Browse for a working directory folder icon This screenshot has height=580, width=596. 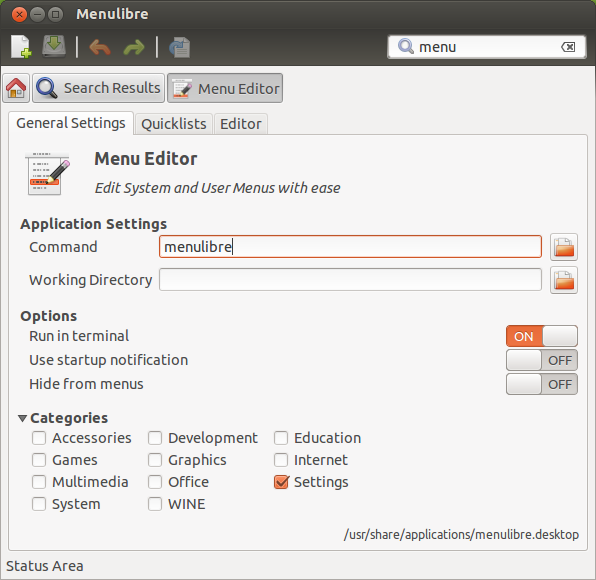[564, 280]
